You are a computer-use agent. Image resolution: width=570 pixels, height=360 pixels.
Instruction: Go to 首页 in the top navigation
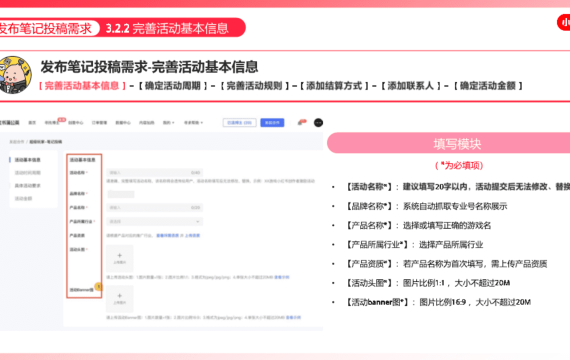point(32,123)
